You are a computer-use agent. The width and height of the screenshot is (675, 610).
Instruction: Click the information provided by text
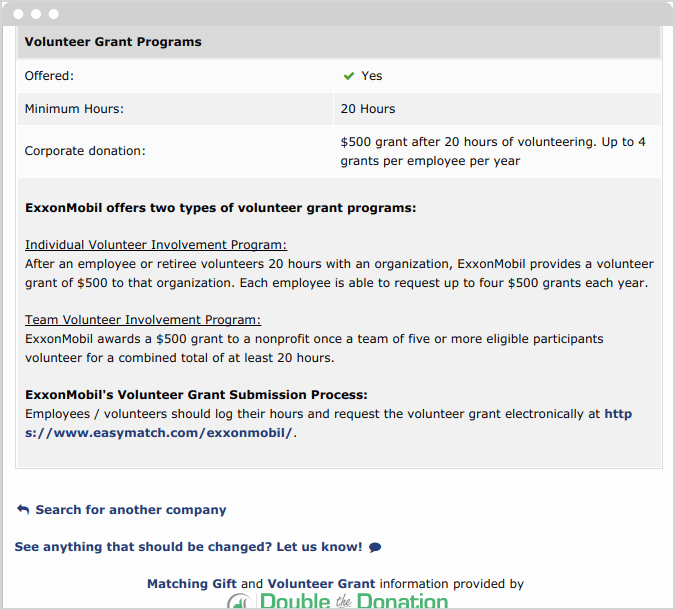452,584
